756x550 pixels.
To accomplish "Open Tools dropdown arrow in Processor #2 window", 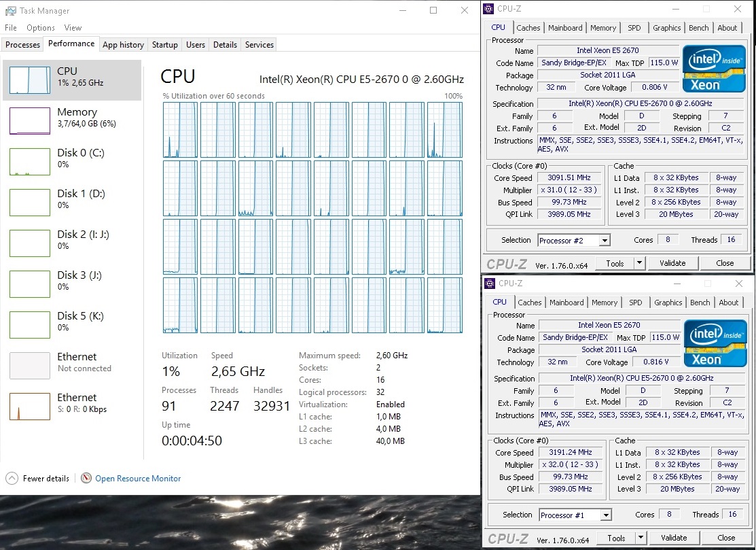I will 639,263.
